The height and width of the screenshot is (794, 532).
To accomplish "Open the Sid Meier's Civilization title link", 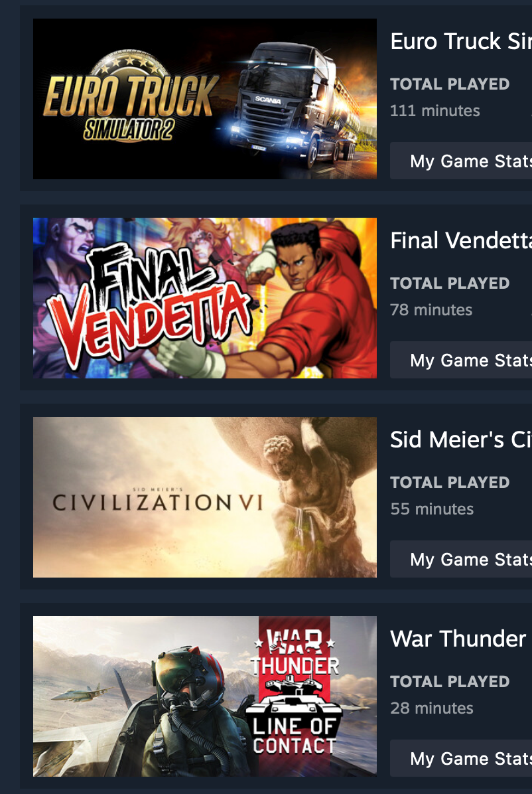I will point(461,439).
